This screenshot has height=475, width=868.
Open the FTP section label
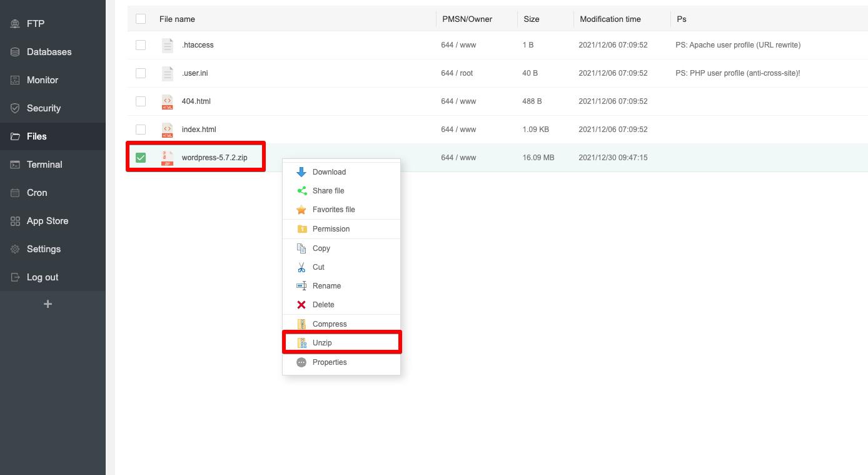(36, 24)
